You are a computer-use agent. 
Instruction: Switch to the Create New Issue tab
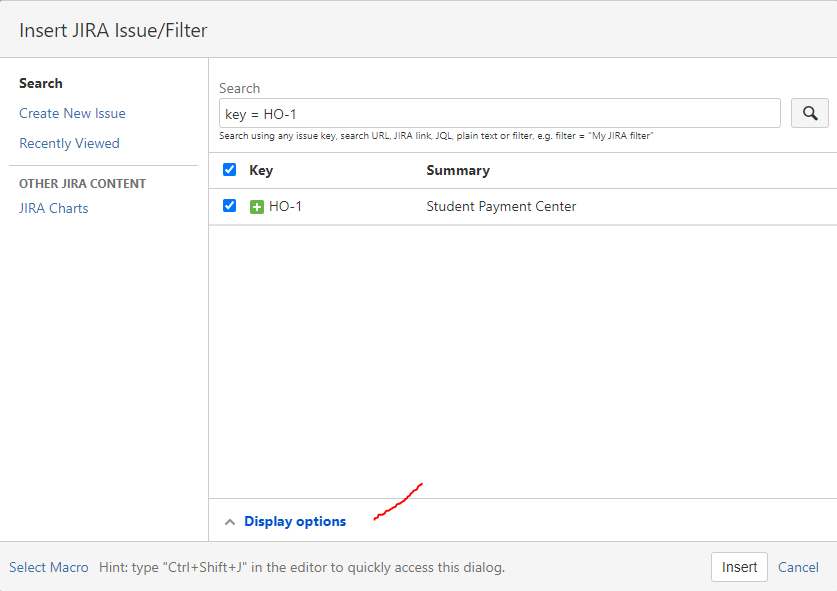tap(72, 113)
